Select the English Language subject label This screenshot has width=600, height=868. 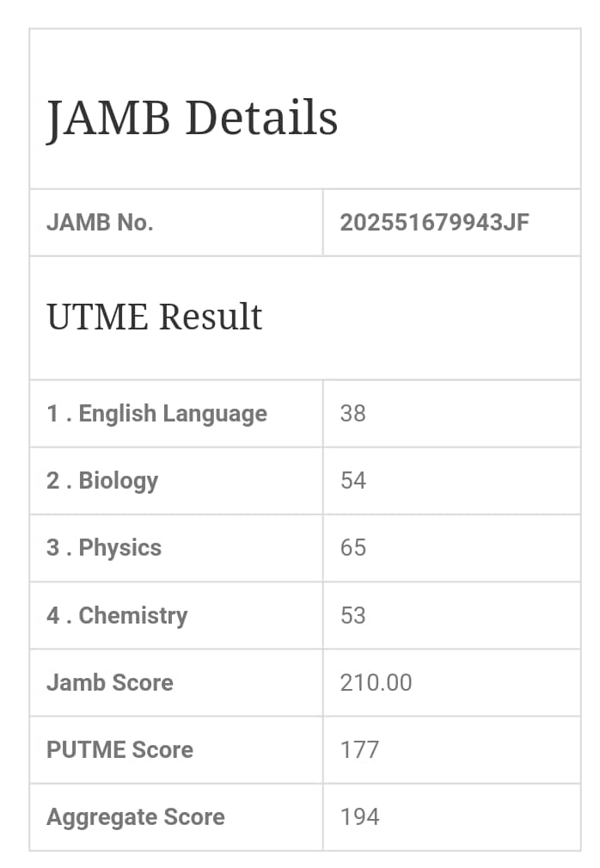(156, 414)
